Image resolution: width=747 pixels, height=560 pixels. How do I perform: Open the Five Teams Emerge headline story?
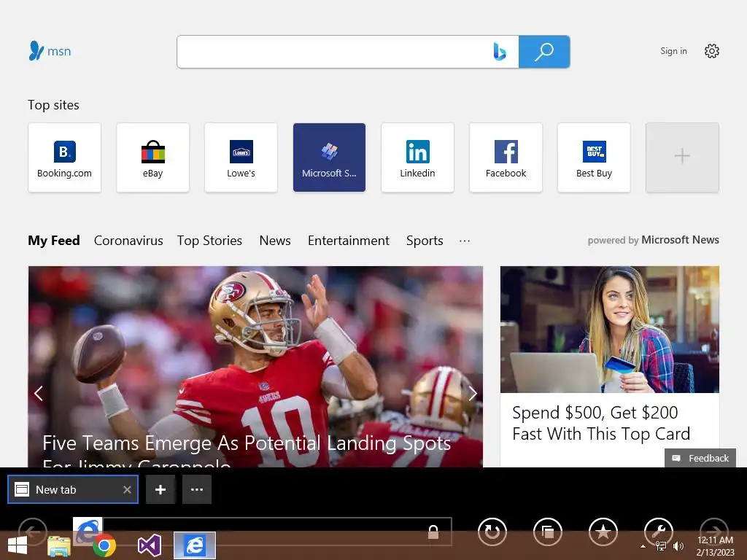click(x=247, y=451)
